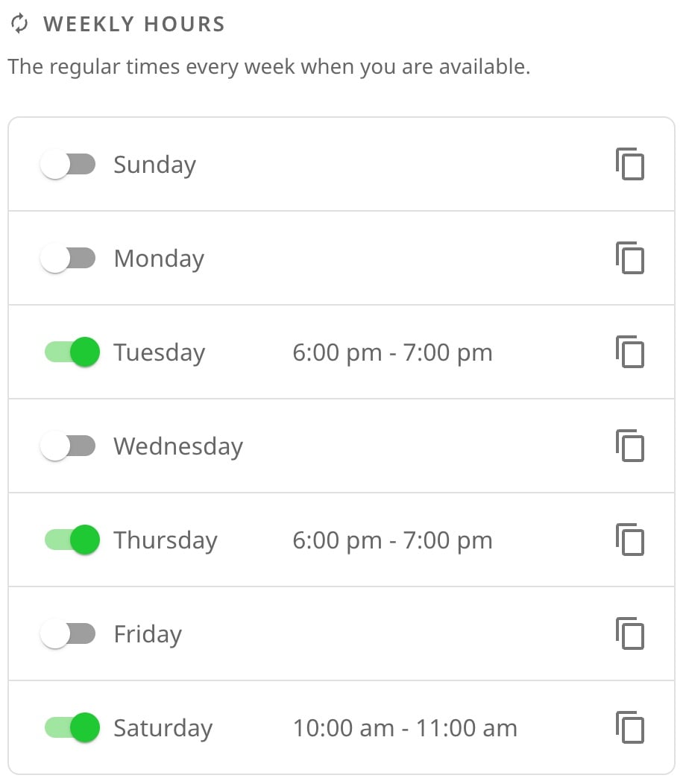686x784 pixels.
Task: Switch on Wednesday availability
Action: click(68, 446)
